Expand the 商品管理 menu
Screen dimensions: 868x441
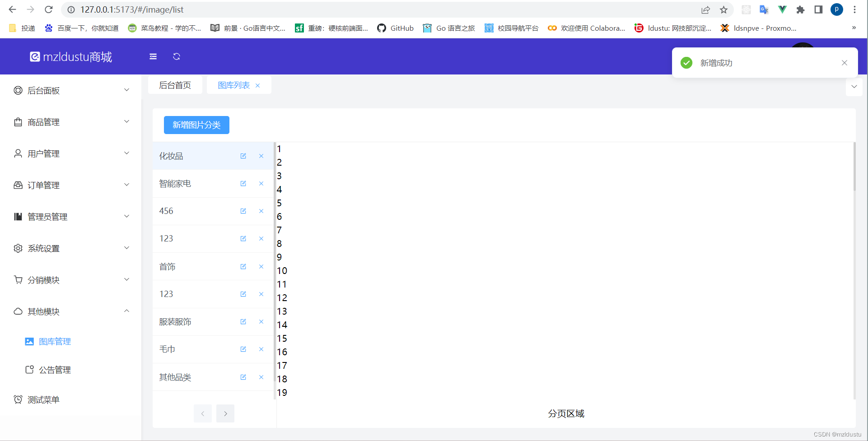[71, 122]
